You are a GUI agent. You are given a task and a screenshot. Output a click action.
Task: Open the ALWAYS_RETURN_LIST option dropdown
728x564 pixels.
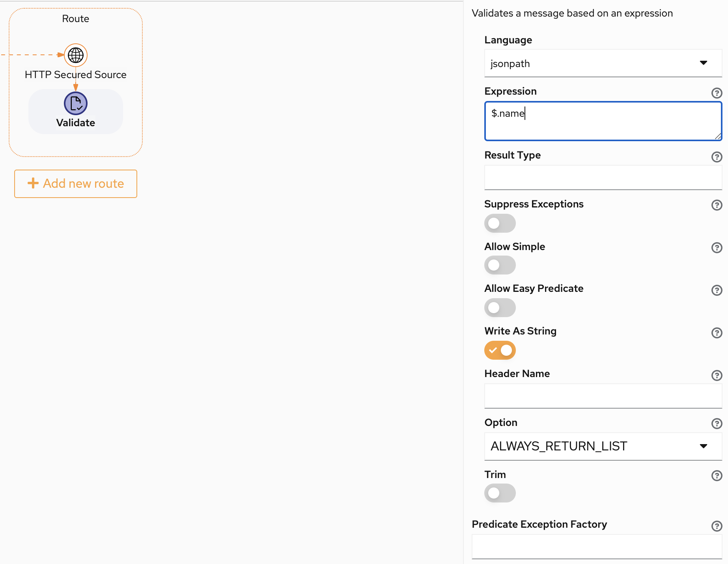(603, 446)
